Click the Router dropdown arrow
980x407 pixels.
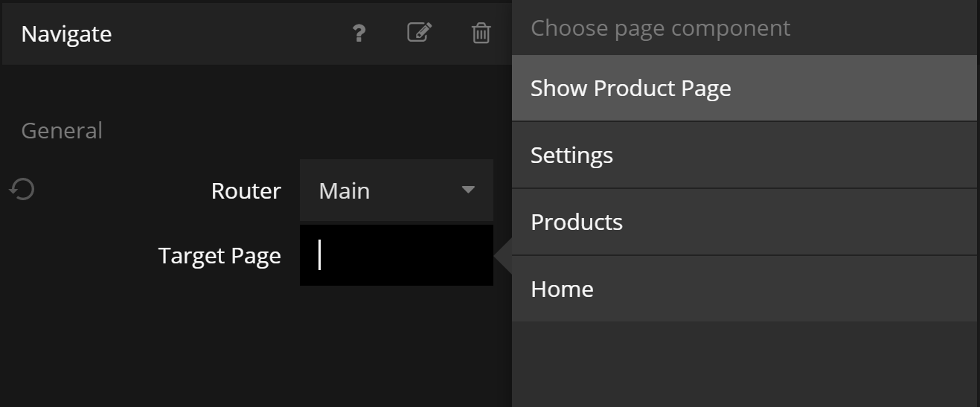[x=468, y=190]
